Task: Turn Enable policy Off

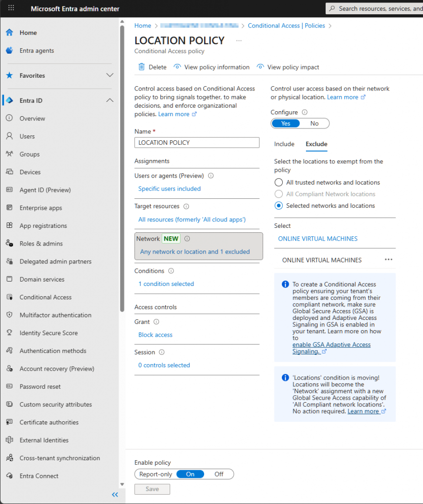Action: (x=219, y=474)
